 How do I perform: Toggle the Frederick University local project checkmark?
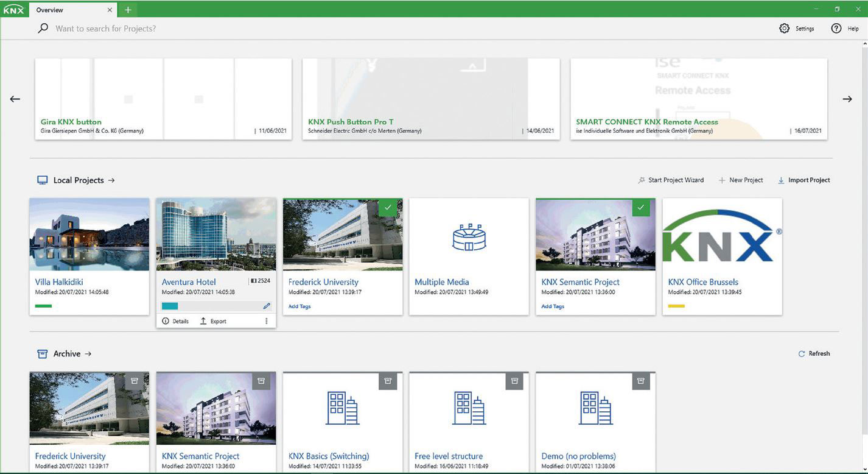point(388,207)
